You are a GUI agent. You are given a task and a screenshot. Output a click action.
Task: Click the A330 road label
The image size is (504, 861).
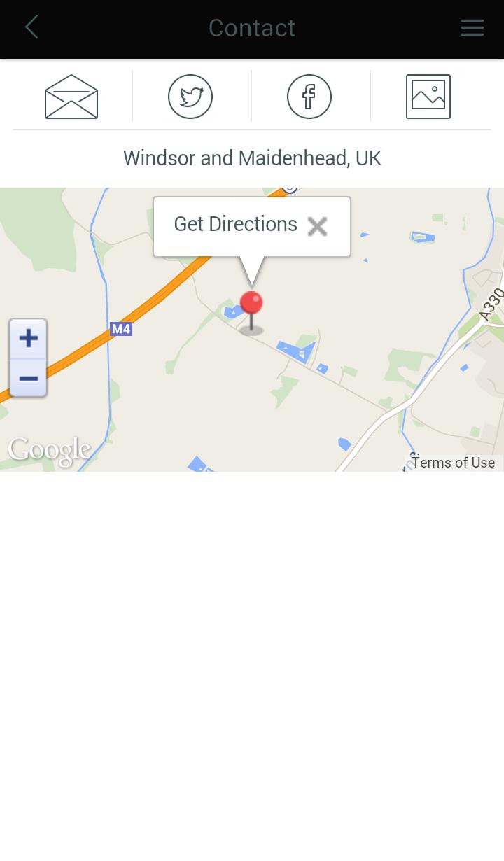pos(492,304)
